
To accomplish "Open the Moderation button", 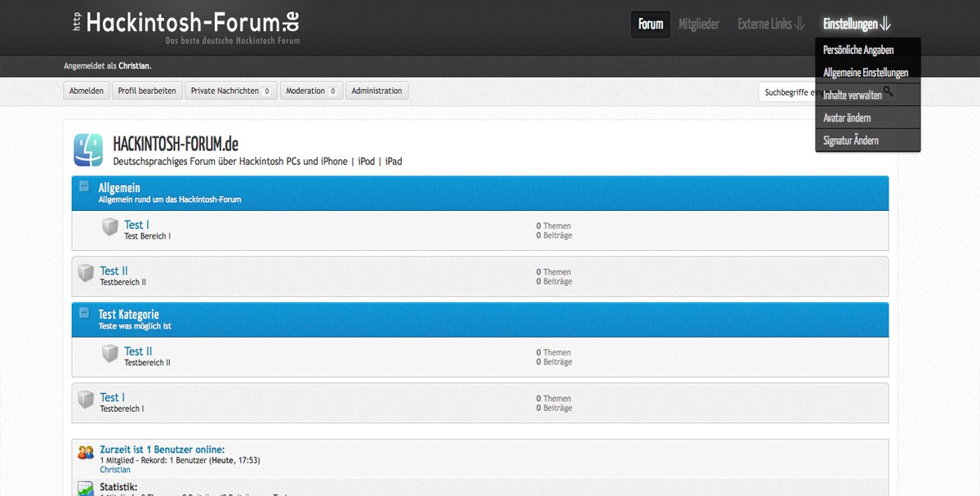I will [x=311, y=91].
